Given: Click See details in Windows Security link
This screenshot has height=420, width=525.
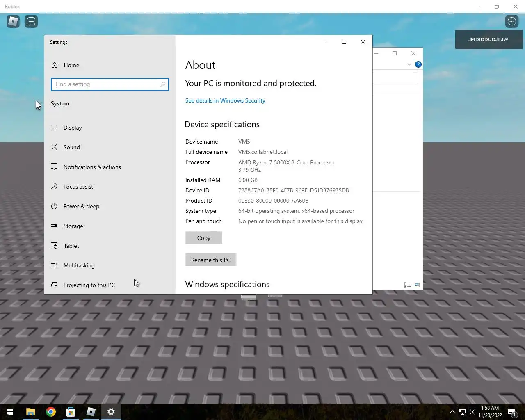Looking at the screenshot, I should (225, 100).
